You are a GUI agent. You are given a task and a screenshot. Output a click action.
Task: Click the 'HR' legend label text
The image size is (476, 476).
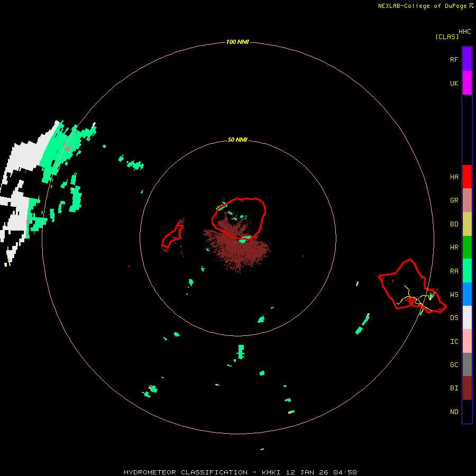pos(454,248)
